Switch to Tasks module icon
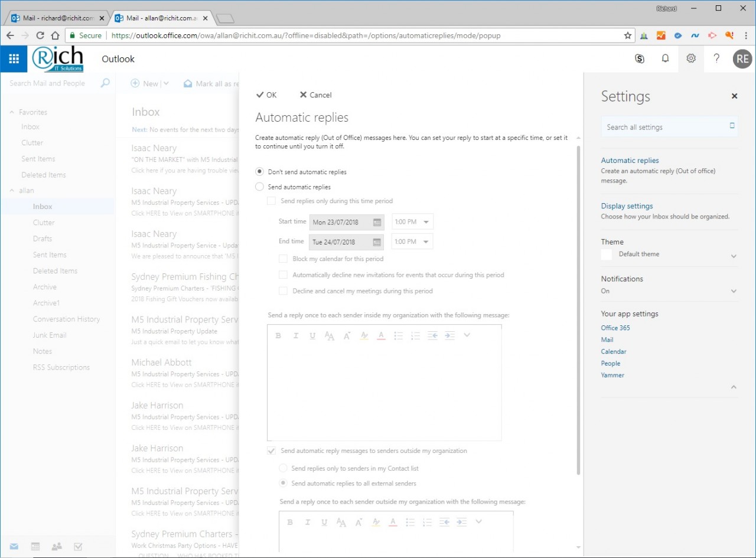The height and width of the screenshot is (558, 756). click(78, 546)
